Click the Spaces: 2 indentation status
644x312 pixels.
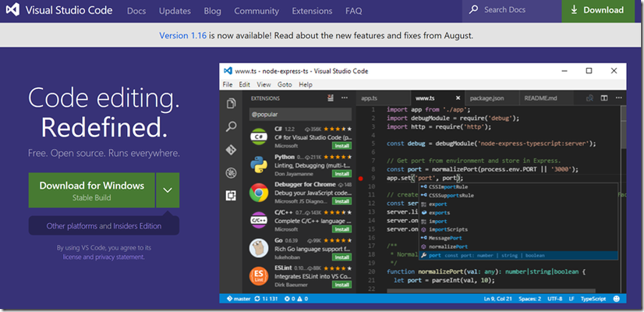pos(529,299)
